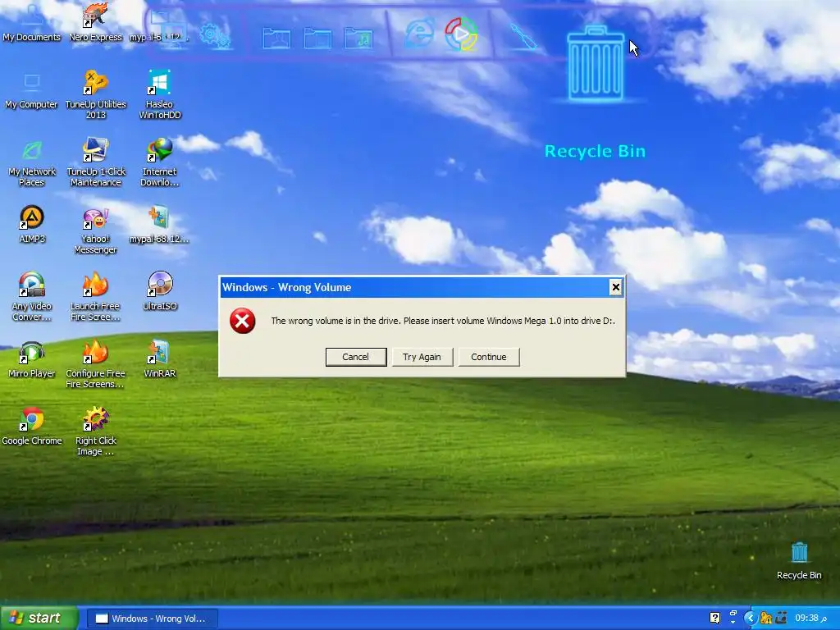
Task: Launch Right Click Image tool shortcut
Action: pos(95,431)
